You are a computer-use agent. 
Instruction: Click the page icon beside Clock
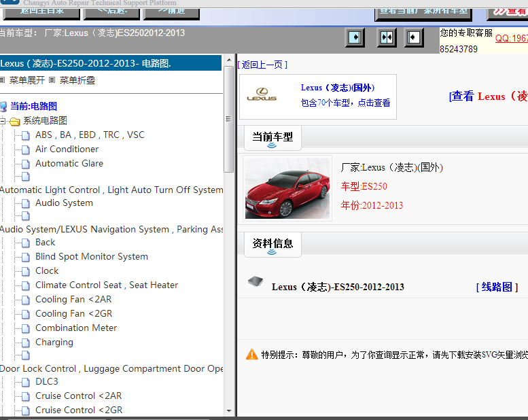(26, 271)
